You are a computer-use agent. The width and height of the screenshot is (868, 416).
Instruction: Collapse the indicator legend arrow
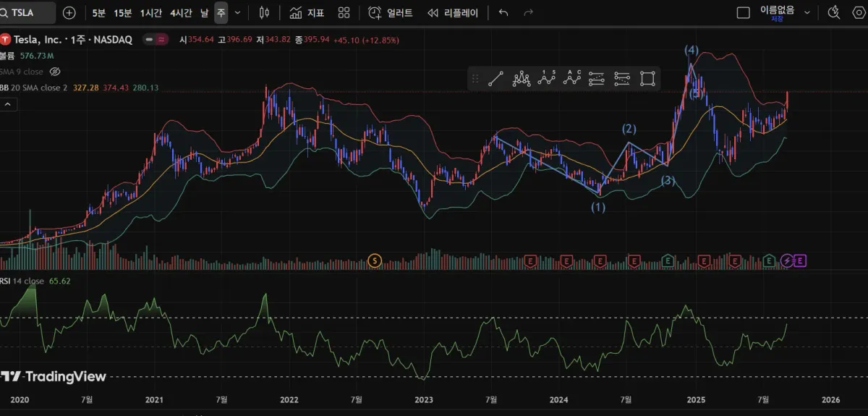tap(7, 103)
